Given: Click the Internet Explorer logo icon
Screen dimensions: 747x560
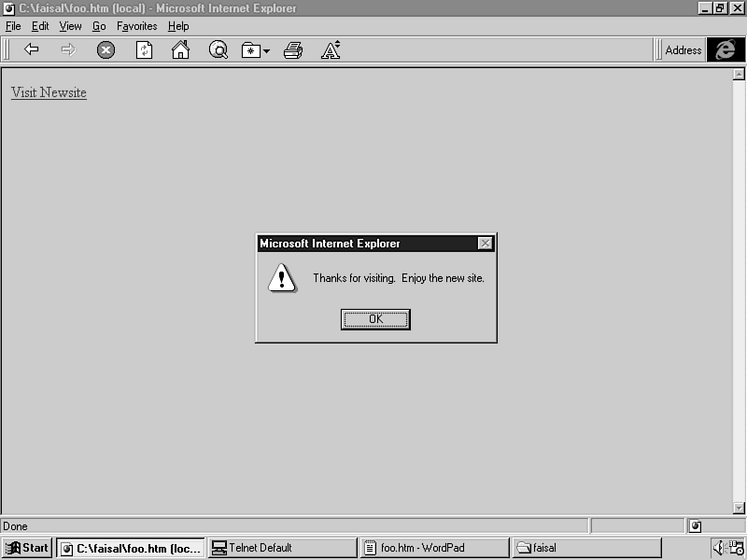Looking at the screenshot, I should tap(726, 49).
